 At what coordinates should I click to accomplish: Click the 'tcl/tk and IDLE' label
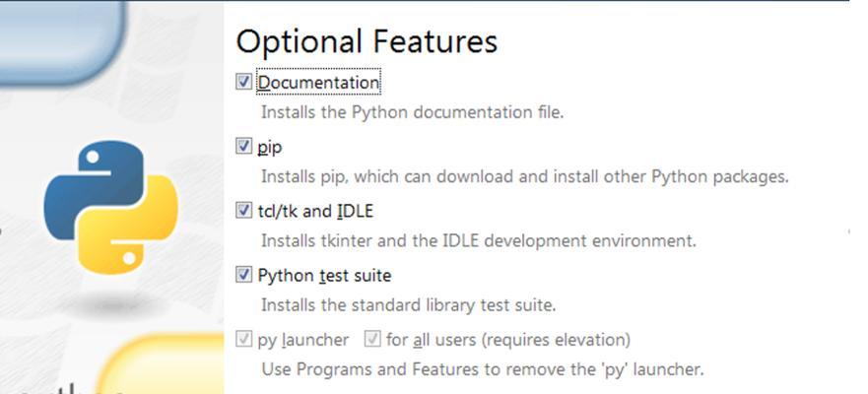click(x=315, y=211)
